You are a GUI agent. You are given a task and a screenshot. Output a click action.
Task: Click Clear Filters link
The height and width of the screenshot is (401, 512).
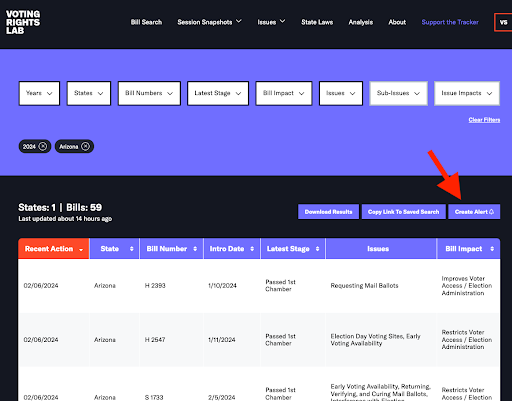tap(484, 120)
